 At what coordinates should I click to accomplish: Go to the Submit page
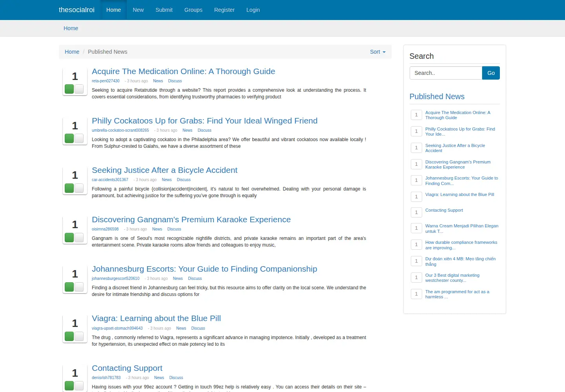pos(164,10)
